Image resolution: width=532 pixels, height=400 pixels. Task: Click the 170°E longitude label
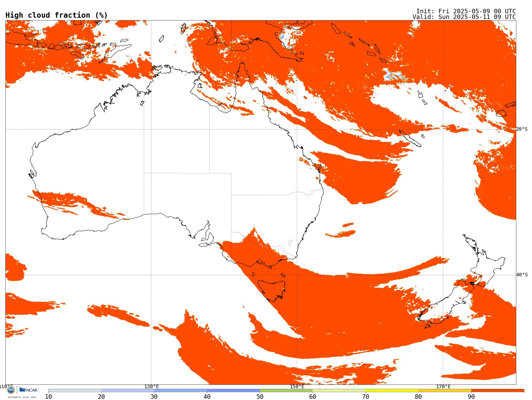443,387
